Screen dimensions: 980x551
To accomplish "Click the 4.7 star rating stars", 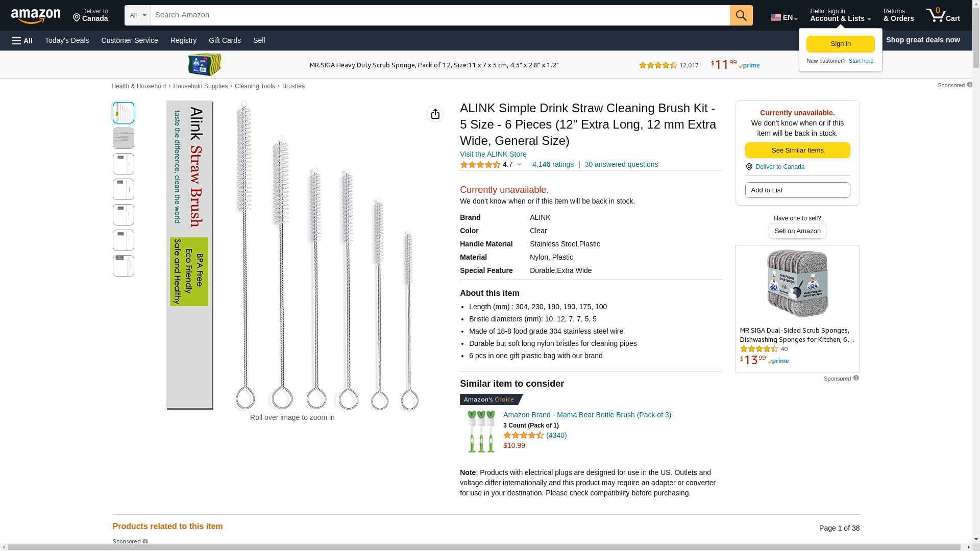I will [480, 165].
